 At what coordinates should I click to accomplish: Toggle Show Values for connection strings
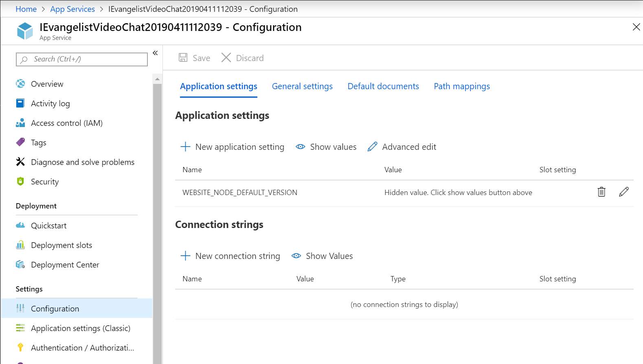[x=322, y=256]
